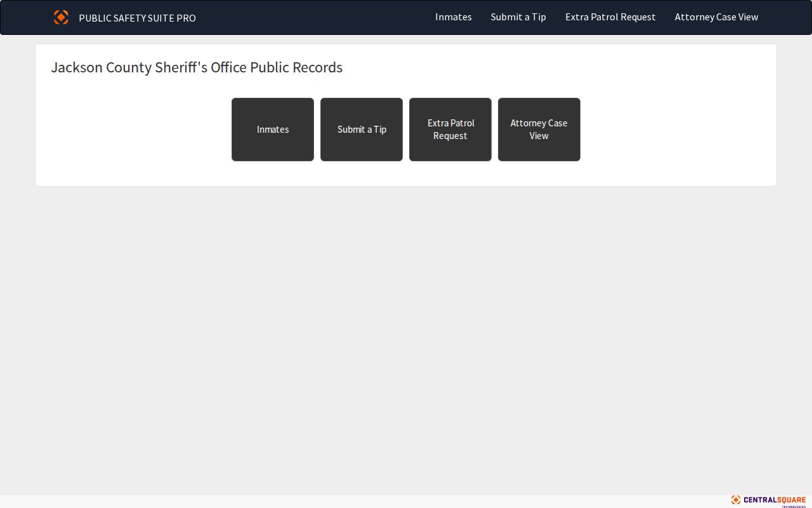Screen dimensions: 812x508
Task: Launch the Attorney Case View tile
Action: [x=539, y=130]
